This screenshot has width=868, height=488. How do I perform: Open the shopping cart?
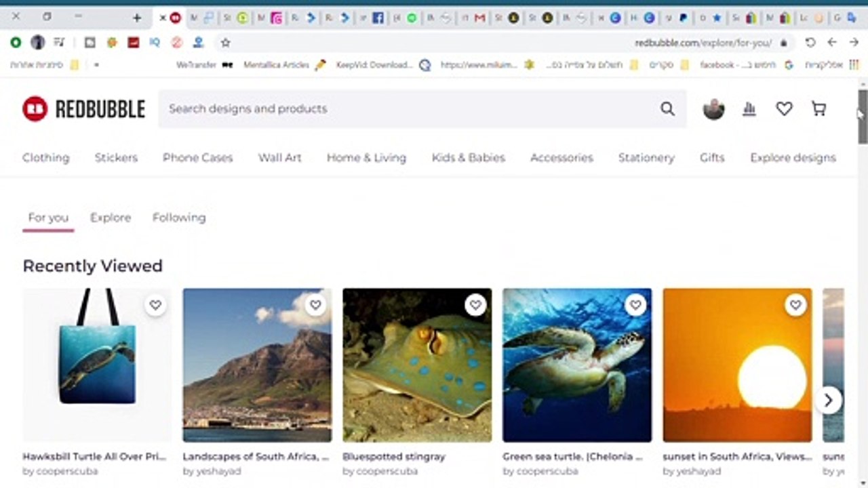[819, 109]
